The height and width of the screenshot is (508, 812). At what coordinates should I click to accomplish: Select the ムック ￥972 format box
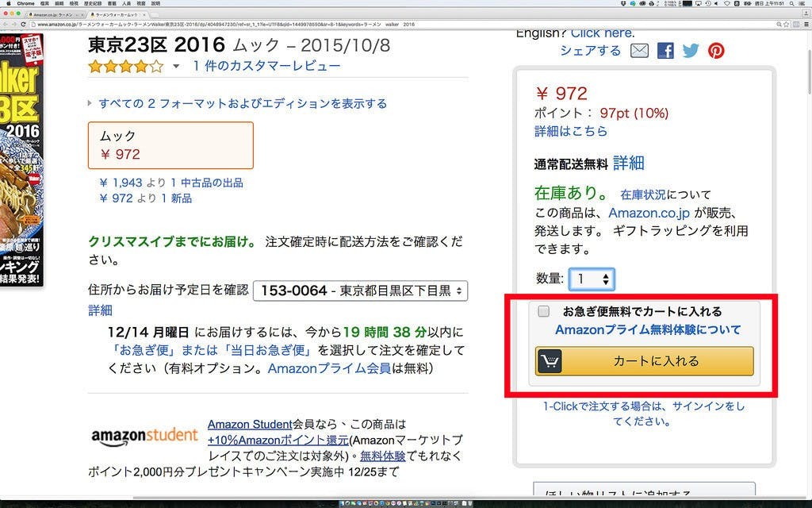coord(171,145)
